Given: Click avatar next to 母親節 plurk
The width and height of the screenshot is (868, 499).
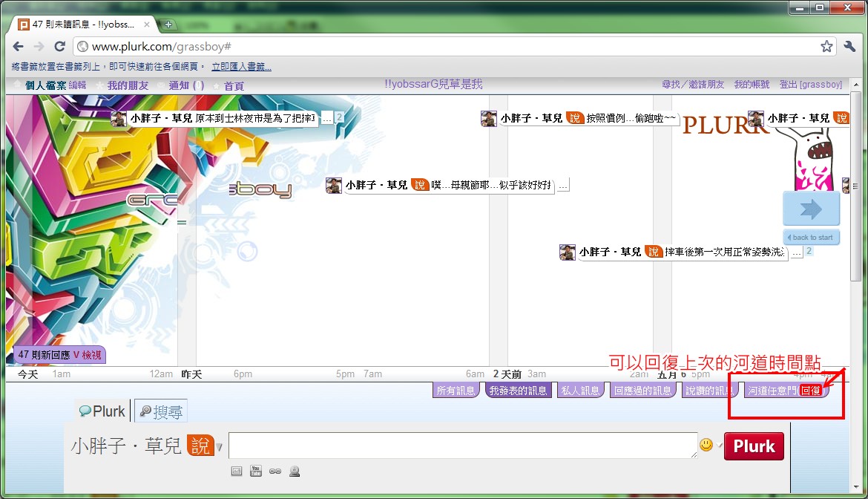Looking at the screenshot, I should (x=334, y=186).
